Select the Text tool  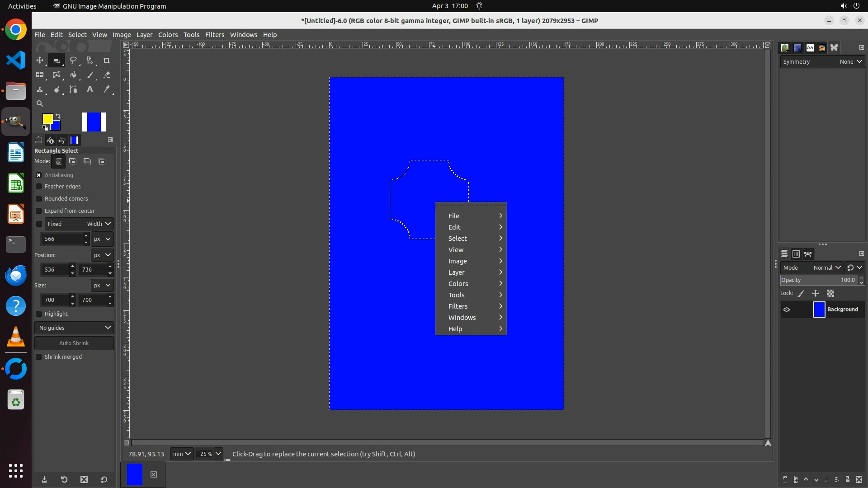[x=90, y=89]
